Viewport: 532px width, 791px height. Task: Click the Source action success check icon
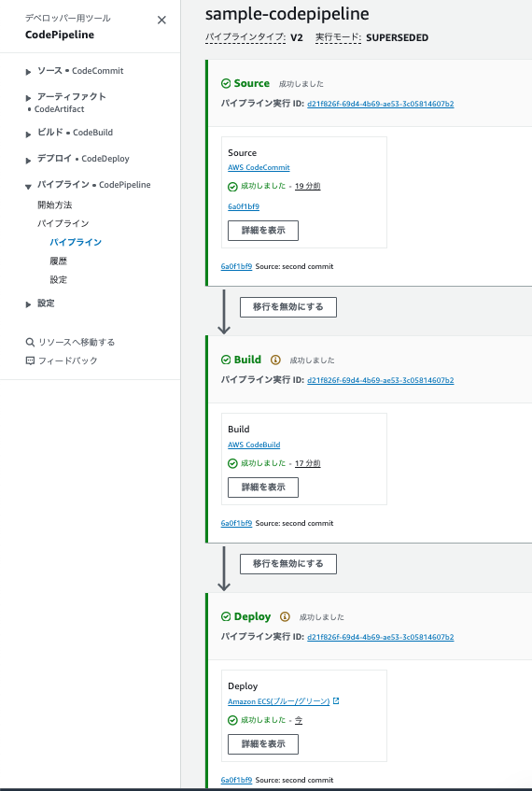[x=232, y=187]
